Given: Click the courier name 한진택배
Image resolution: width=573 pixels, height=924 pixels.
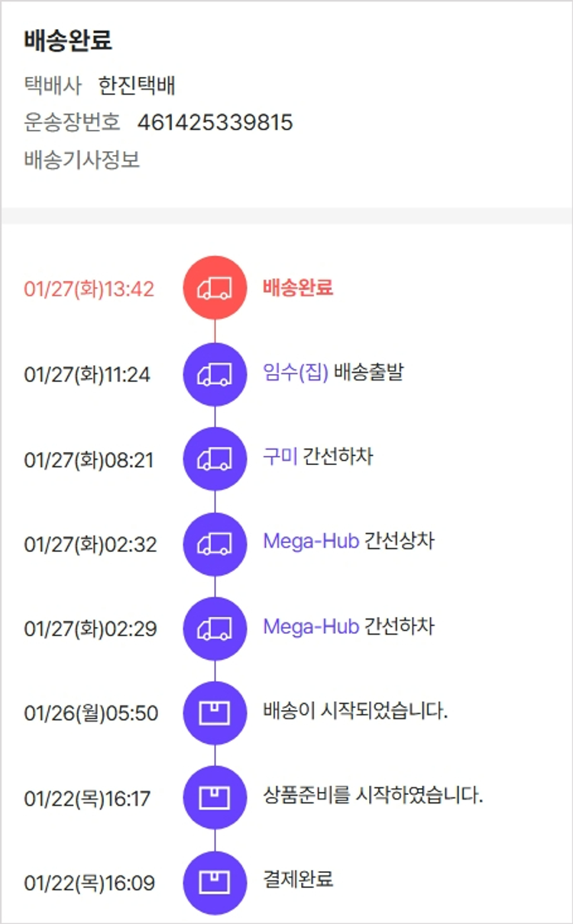Looking at the screenshot, I should [137, 86].
